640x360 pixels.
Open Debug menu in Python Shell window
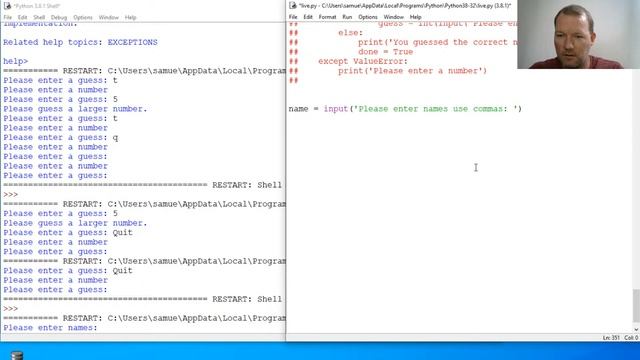(x=59, y=18)
